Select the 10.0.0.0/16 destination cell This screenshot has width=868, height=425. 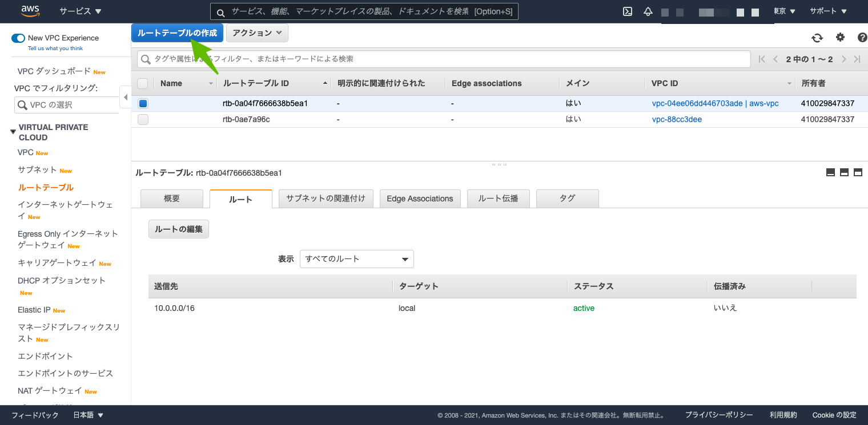174,308
